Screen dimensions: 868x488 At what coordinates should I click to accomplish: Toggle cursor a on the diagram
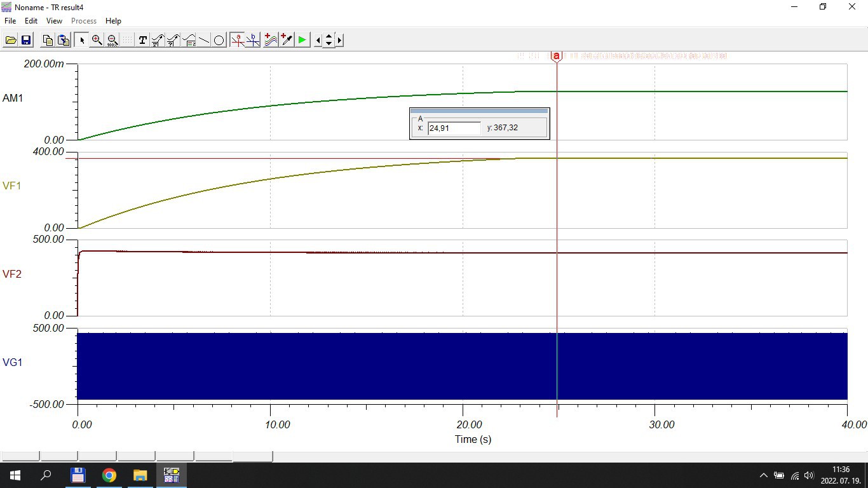(x=237, y=40)
